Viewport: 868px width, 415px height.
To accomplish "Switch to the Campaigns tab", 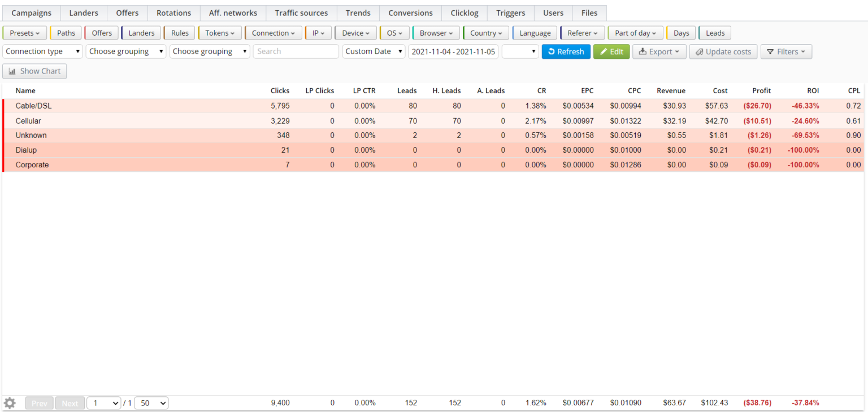I will (x=32, y=13).
